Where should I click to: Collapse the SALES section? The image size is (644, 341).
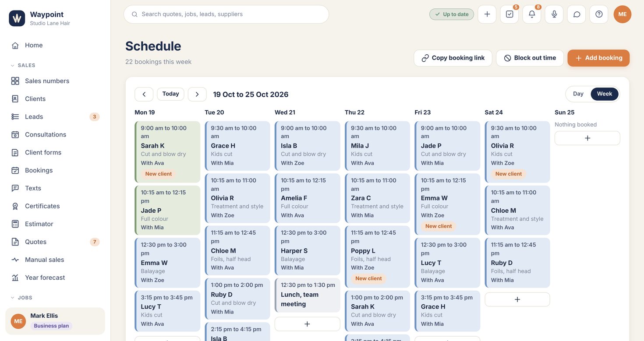[23, 65]
